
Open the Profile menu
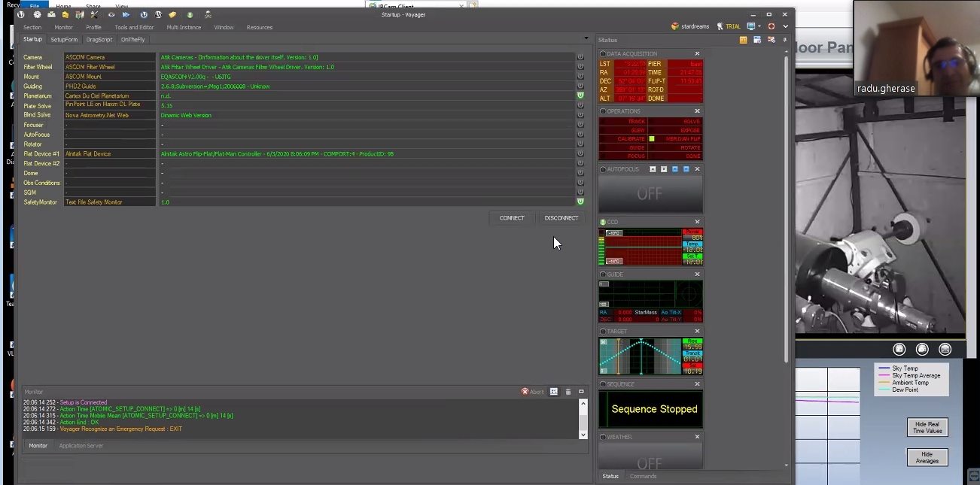tap(93, 27)
